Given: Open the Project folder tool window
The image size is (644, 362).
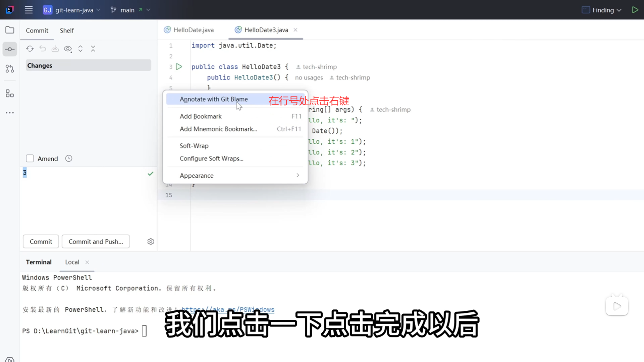Looking at the screenshot, I should [10, 30].
